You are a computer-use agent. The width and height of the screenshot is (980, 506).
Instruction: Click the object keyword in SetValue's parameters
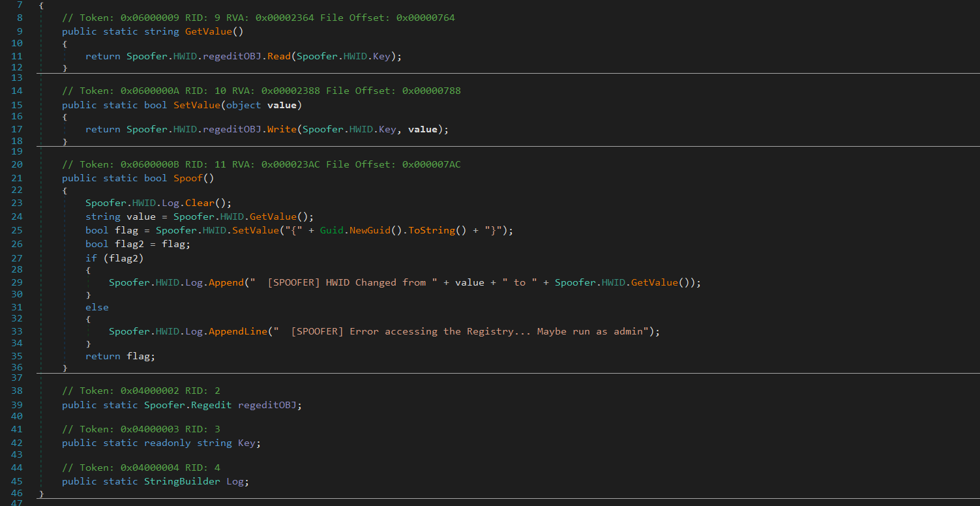[x=244, y=105]
